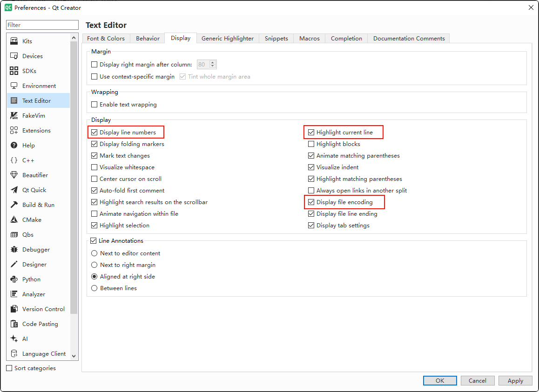Image resolution: width=539 pixels, height=392 pixels.
Task: Increase the right margin column value
Action: pyautogui.click(x=213, y=63)
